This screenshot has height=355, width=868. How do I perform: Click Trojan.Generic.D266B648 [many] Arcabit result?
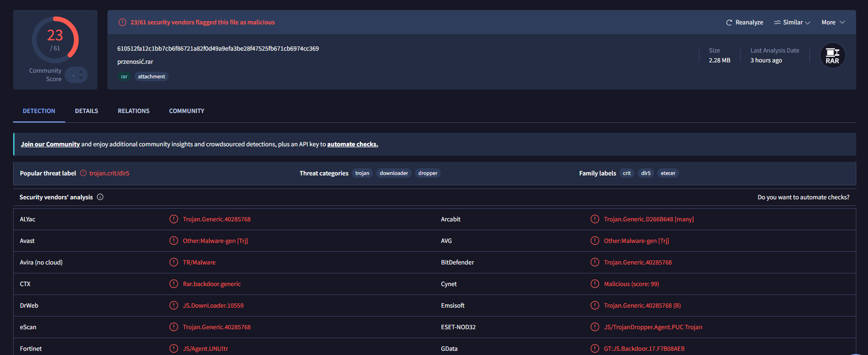649,219
